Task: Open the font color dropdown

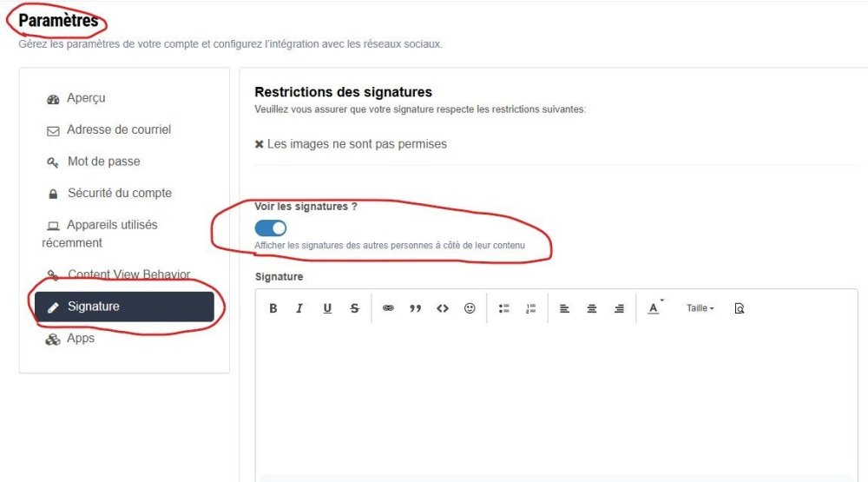Action: [654, 308]
